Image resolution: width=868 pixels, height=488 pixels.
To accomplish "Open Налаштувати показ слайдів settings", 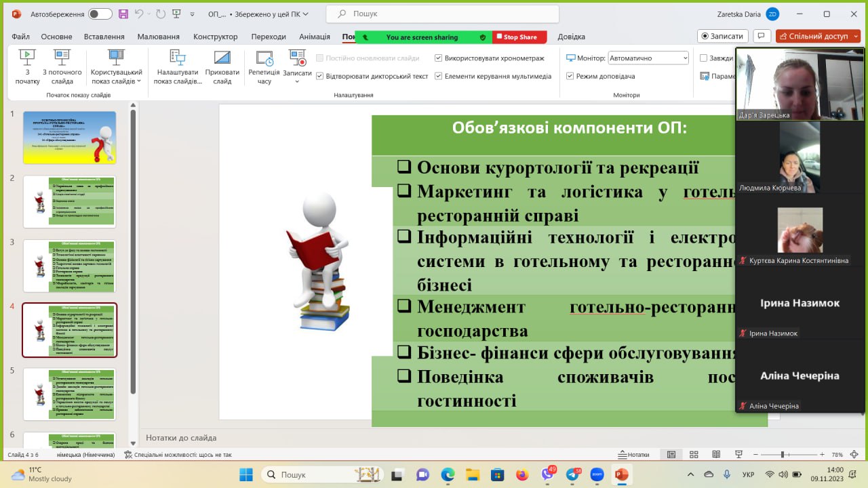I will 178,66.
